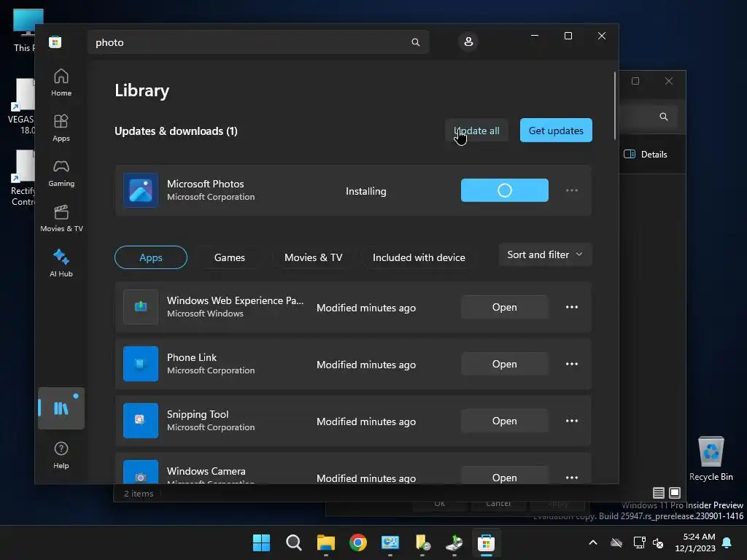
Task: Click the Snipping Tool app name
Action: (x=198, y=414)
